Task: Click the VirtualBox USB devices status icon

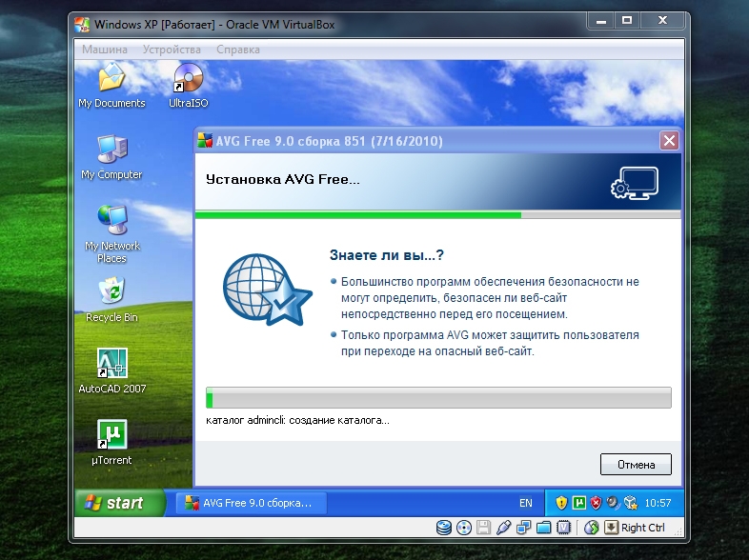Action: [504, 528]
